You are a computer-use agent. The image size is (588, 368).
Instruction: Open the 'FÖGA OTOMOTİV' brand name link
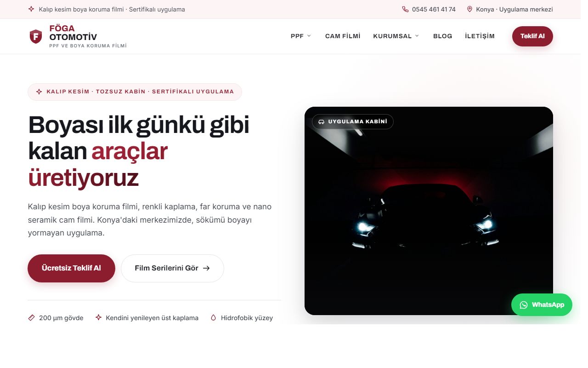pos(73,33)
